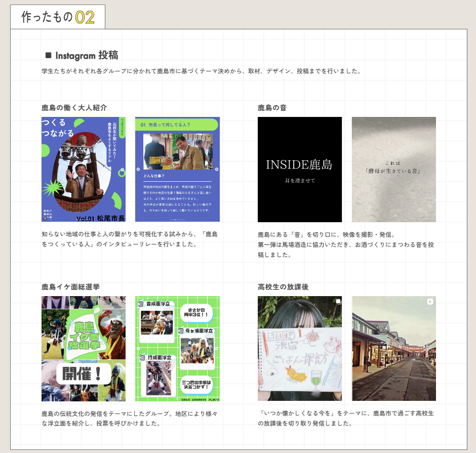Open the 鹿島イケ面総選挙 開催 thumbnail

pyautogui.click(x=84, y=349)
